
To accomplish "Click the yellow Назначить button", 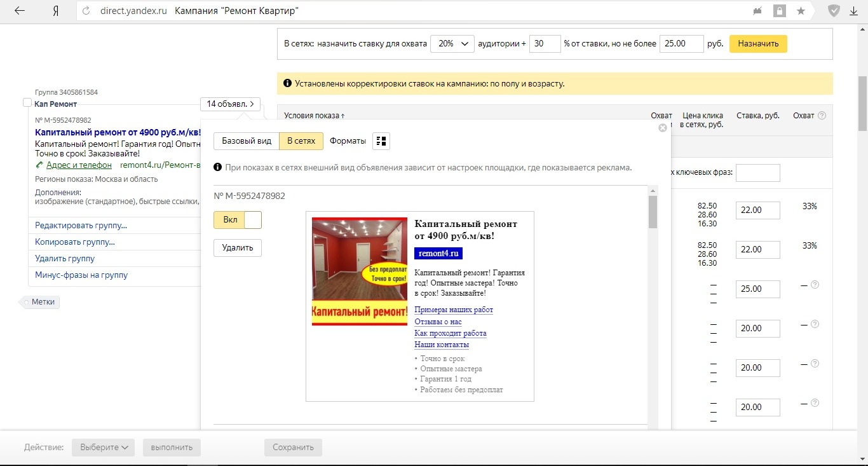I will [758, 44].
